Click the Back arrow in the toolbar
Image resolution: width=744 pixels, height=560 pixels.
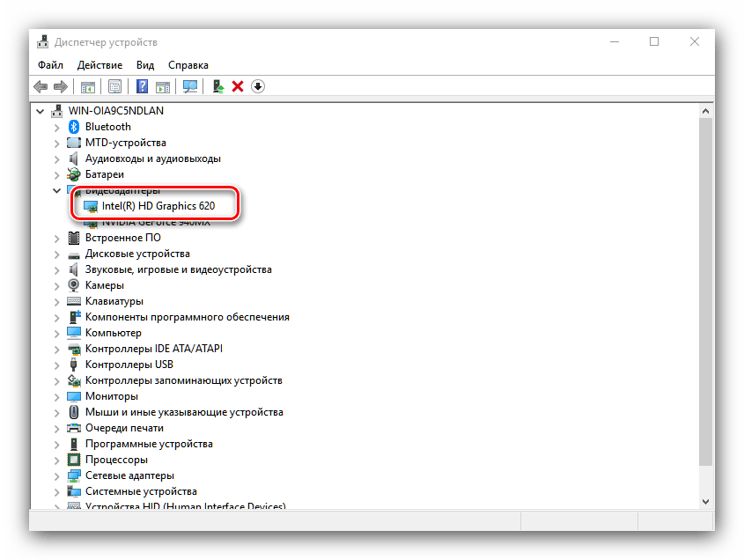pyautogui.click(x=41, y=86)
